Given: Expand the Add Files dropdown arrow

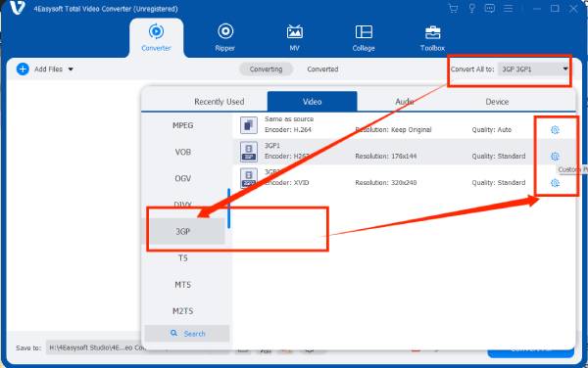Looking at the screenshot, I should click(71, 69).
